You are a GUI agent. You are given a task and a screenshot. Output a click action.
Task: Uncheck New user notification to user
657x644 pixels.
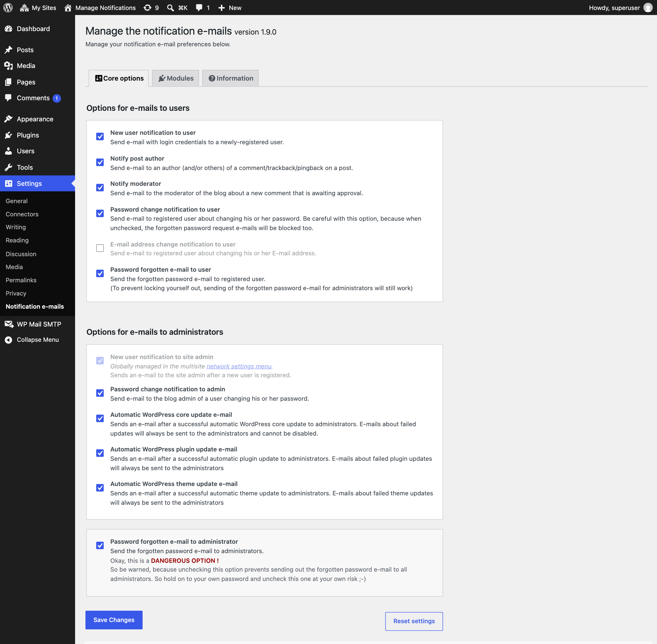coord(100,136)
